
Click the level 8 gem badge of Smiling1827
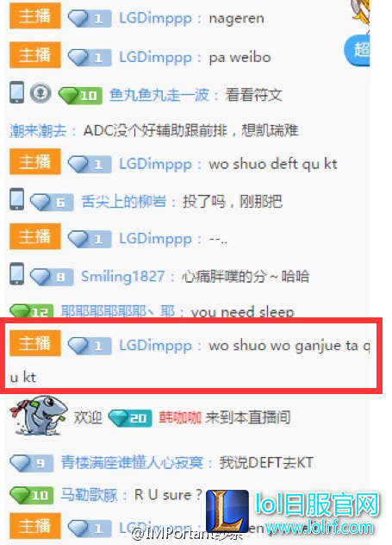52,277
